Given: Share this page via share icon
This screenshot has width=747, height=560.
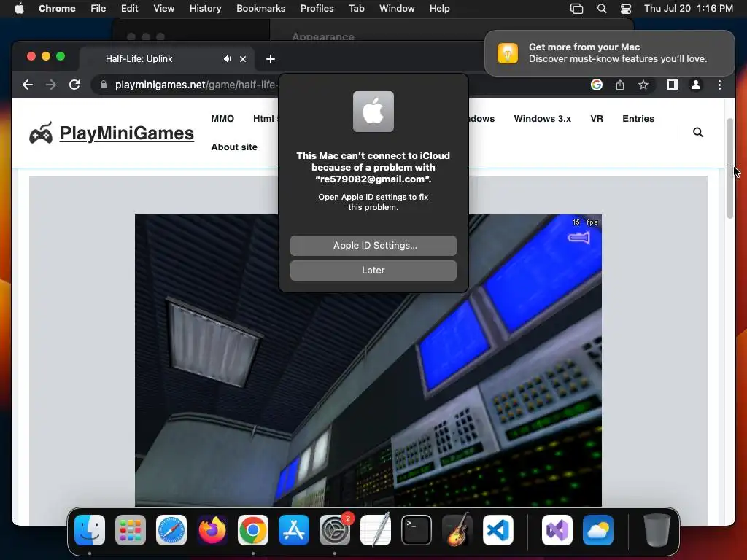Looking at the screenshot, I should point(620,85).
